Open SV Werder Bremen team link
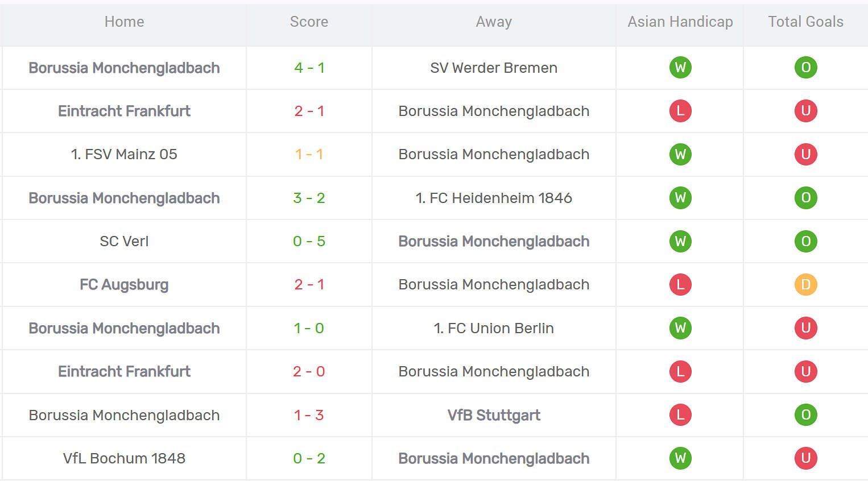 [x=494, y=68]
